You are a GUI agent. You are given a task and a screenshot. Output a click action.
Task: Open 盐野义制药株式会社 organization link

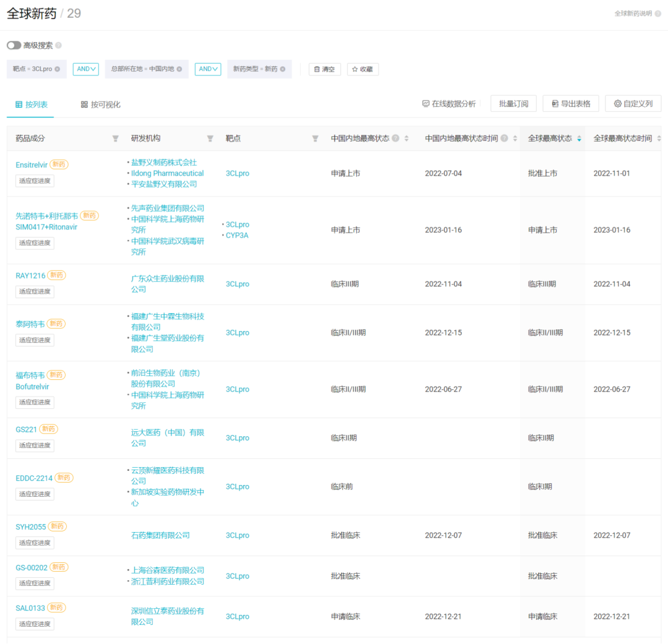point(164,162)
